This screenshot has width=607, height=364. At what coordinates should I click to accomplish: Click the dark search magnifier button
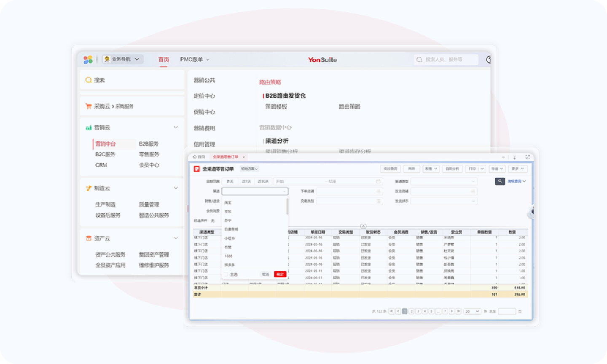click(x=500, y=181)
